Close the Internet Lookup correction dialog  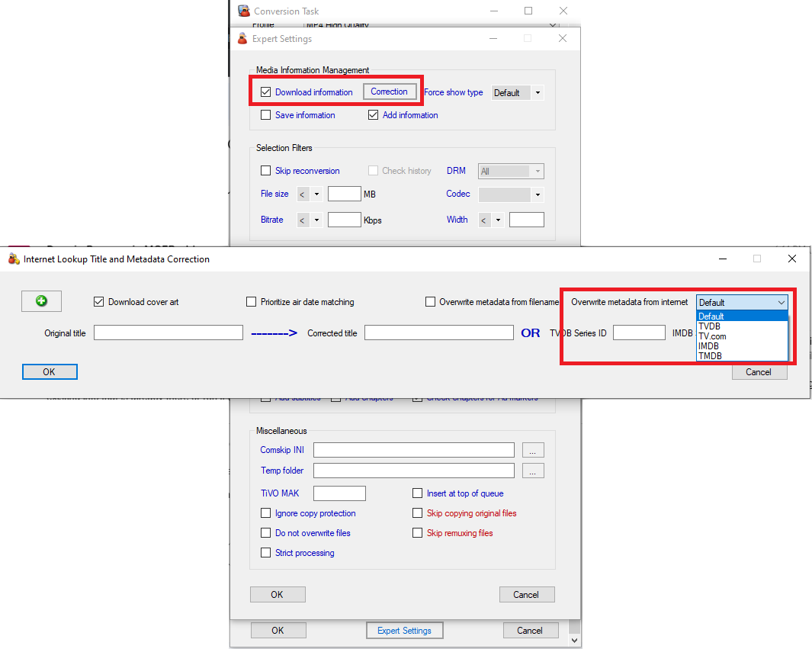pos(791,259)
